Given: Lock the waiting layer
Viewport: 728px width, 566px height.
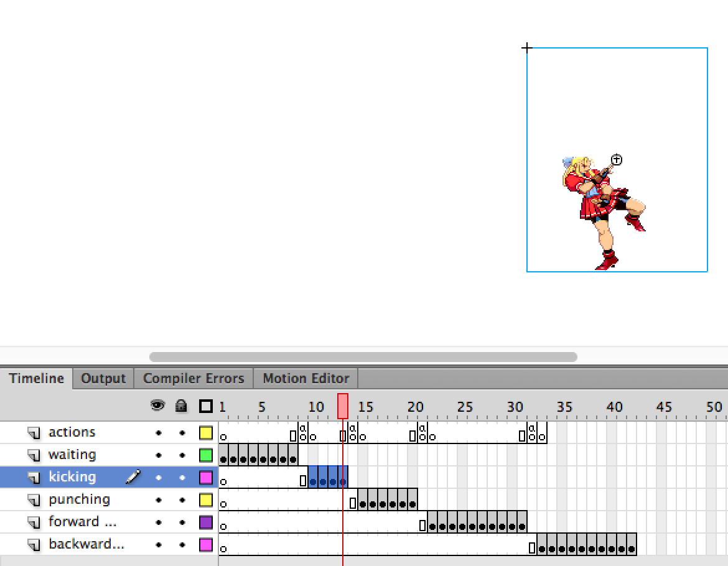Looking at the screenshot, I should click(182, 455).
